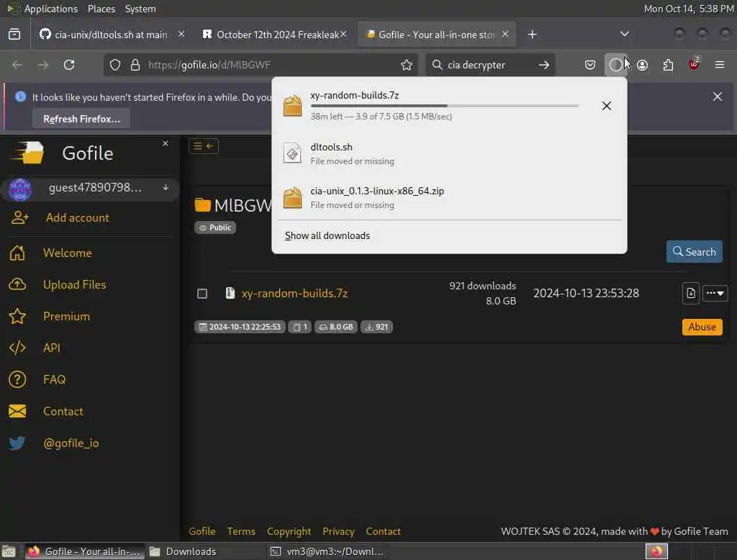The image size is (737, 560).
Task: Open the extensions puzzle icon
Action: 668,65
